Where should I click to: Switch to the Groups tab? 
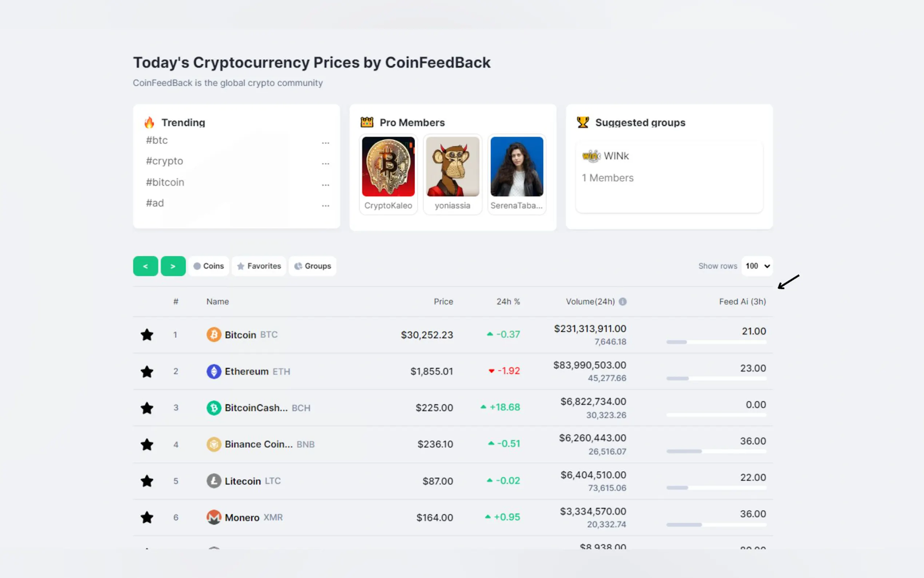312,266
